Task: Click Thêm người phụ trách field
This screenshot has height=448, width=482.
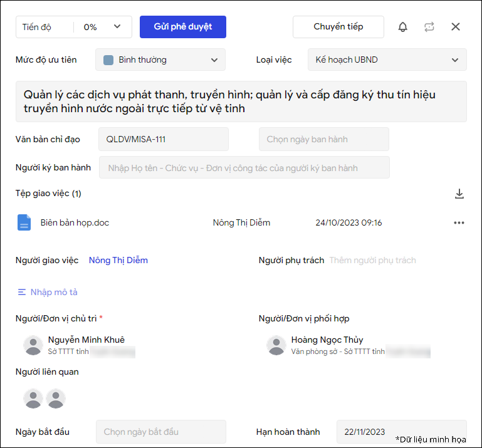Action: [x=372, y=260]
